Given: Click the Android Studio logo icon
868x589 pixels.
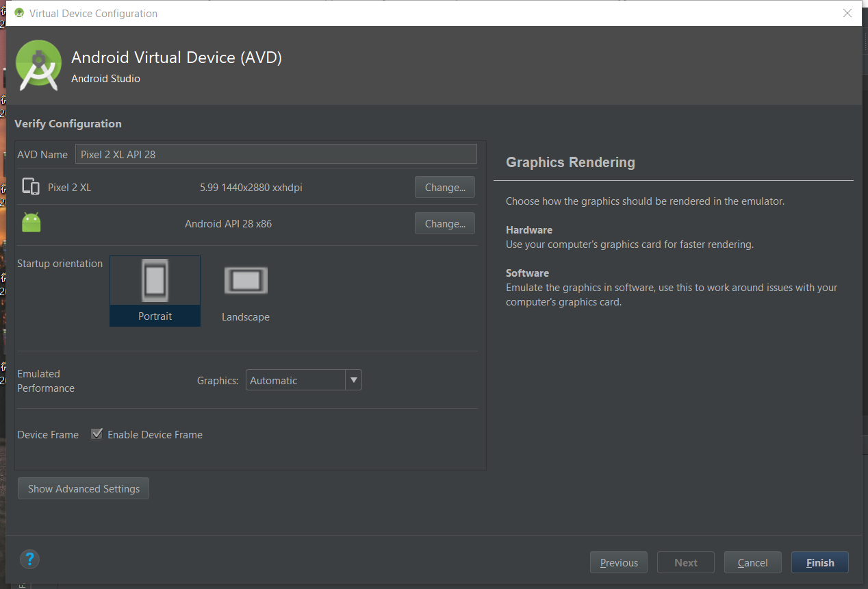Looking at the screenshot, I should (39, 65).
